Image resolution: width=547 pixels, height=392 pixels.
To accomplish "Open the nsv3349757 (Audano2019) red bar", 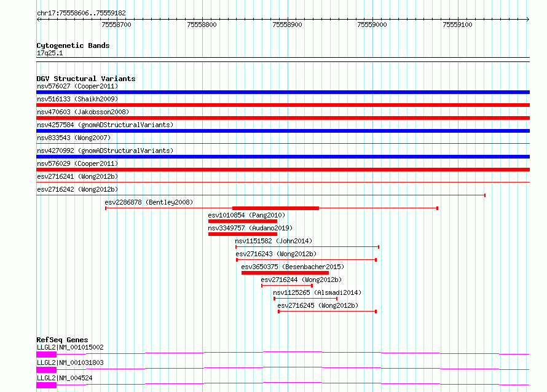I will [x=243, y=234].
